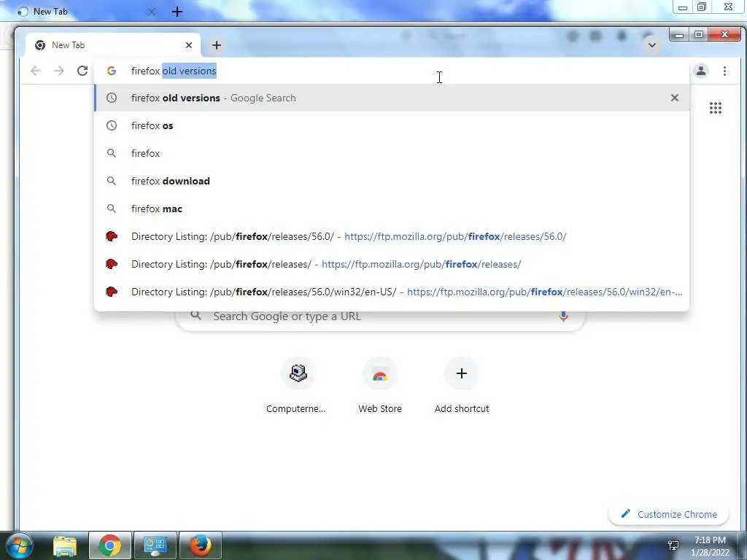Pick the plain 'firefox' search suggestion
The width and height of the screenshot is (747, 560).
[x=392, y=153]
